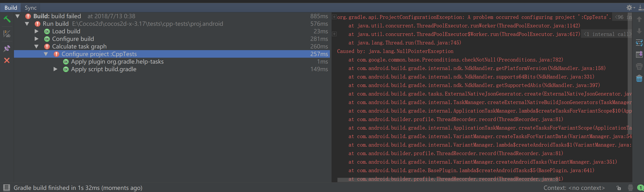The height and width of the screenshot is (192, 644).
Task: Click the read-only lock icon in status bar
Action: click(x=619, y=188)
